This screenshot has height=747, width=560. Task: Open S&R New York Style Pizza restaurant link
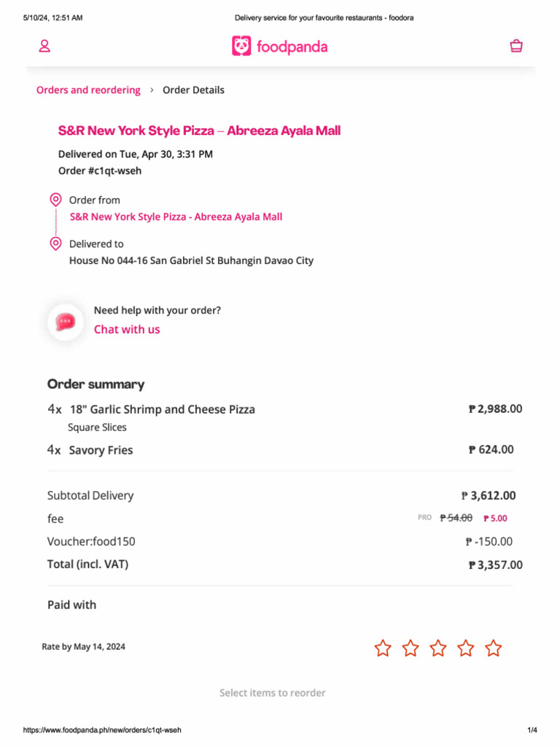coord(176,217)
